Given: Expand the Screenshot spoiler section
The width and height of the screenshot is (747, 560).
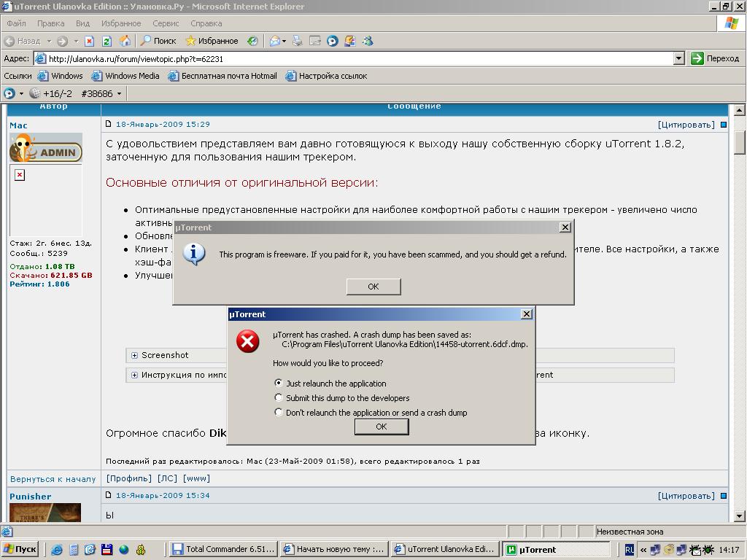Looking at the screenshot, I should click(x=135, y=355).
